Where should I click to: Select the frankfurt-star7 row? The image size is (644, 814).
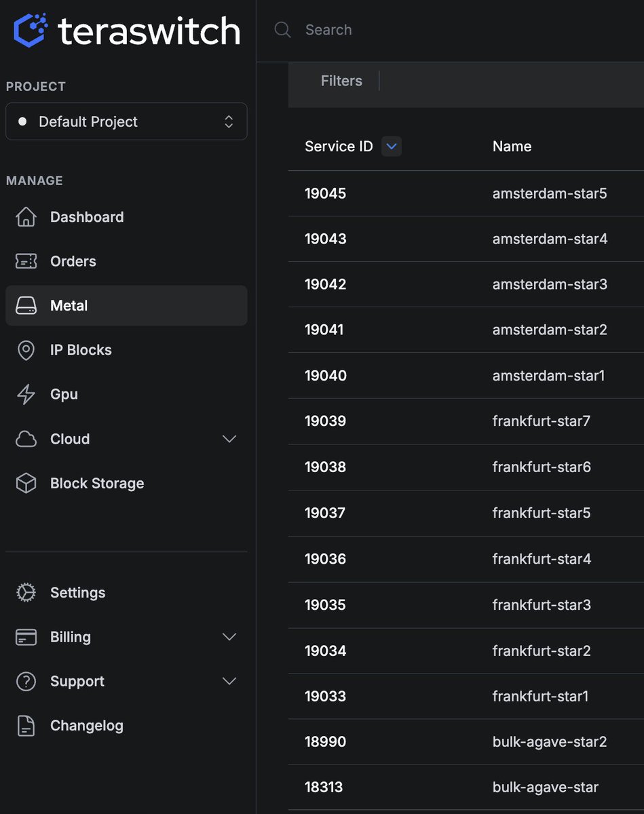541,421
